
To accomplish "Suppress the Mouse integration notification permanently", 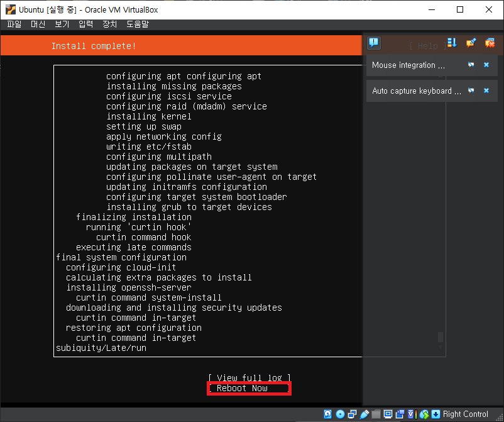I will click(x=471, y=65).
